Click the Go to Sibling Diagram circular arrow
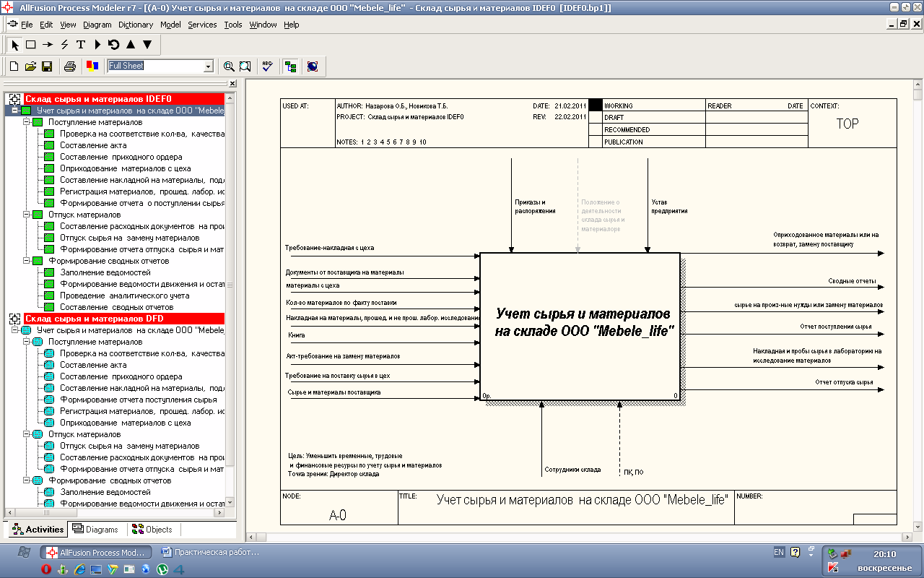The height and width of the screenshot is (578, 924). 113,44
